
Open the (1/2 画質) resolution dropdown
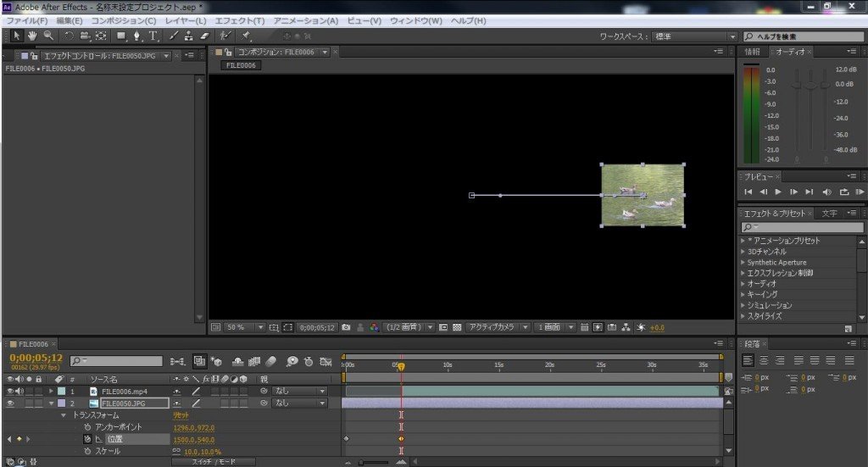(409, 327)
